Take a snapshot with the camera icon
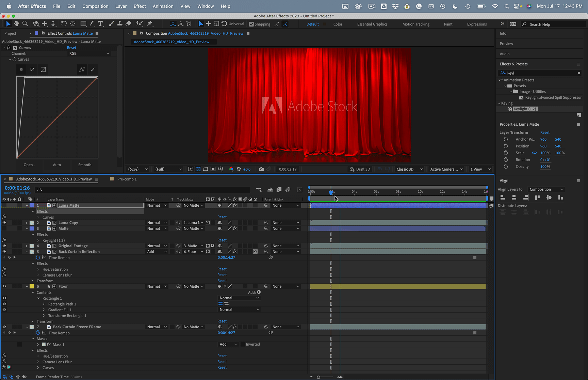Screen dimensions: 588x380 [x=261, y=169]
